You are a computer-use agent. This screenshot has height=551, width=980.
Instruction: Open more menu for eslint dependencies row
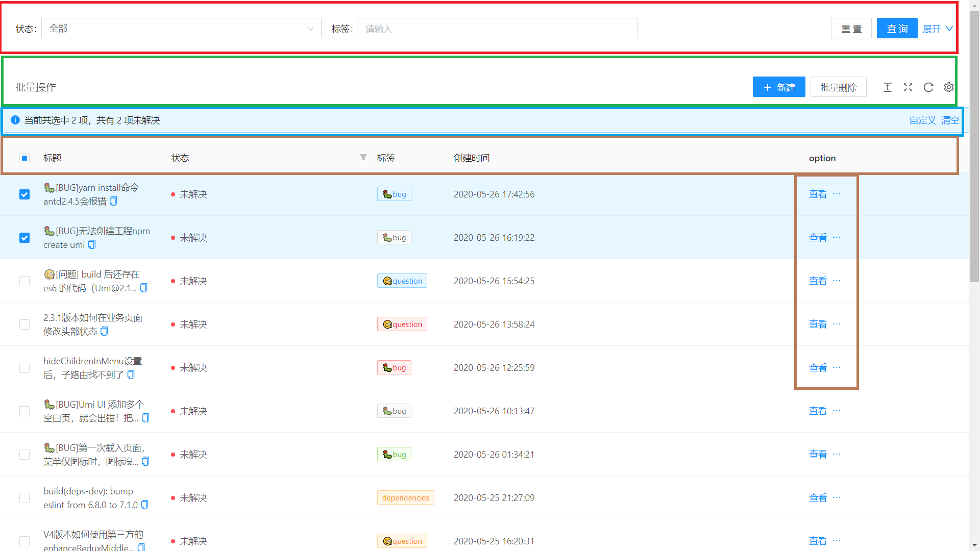837,497
